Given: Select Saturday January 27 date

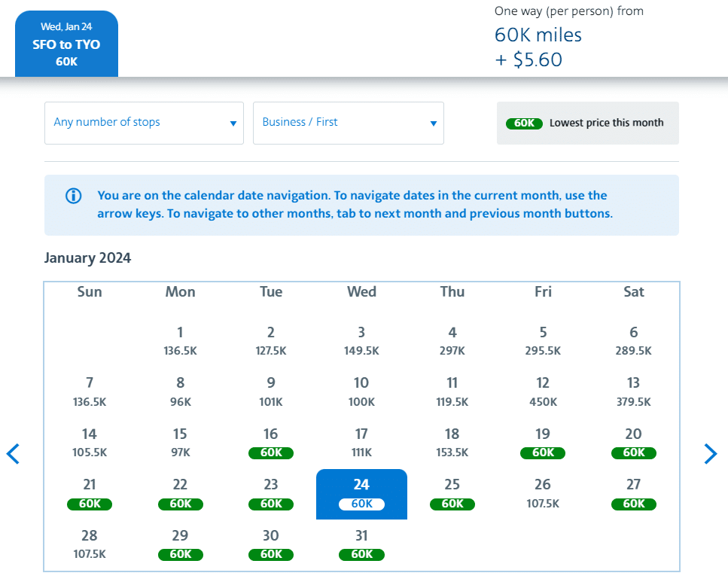Looking at the screenshot, I should (633, 493).
